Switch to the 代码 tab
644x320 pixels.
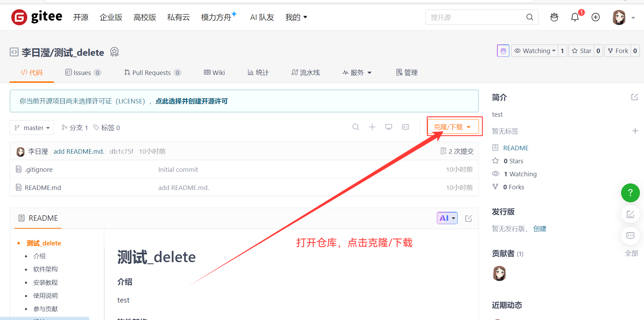click(32, 73)
